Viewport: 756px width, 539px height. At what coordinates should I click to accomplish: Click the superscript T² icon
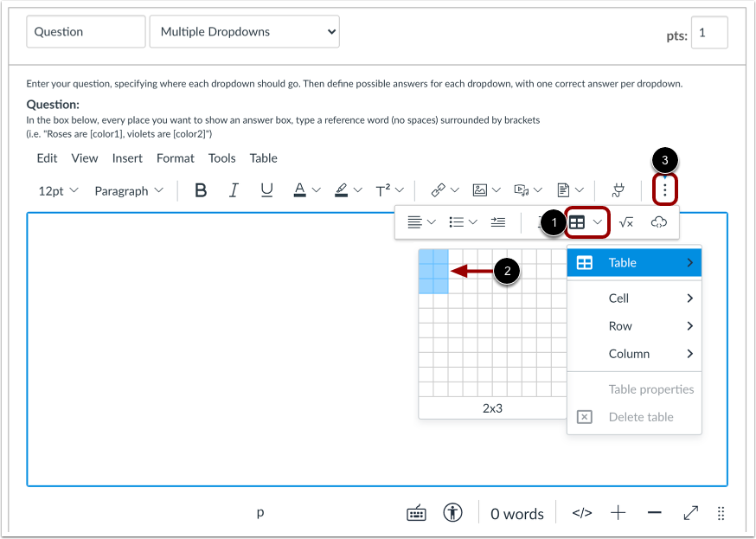(383, 191)
